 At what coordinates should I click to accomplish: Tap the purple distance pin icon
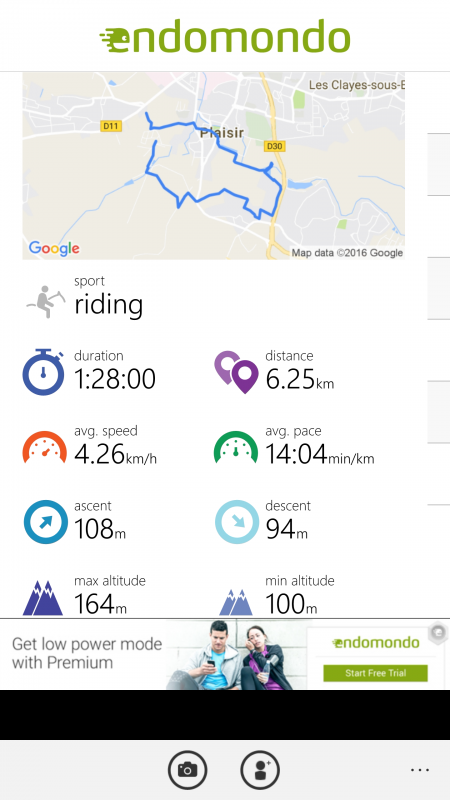click(x=236, y=372)
